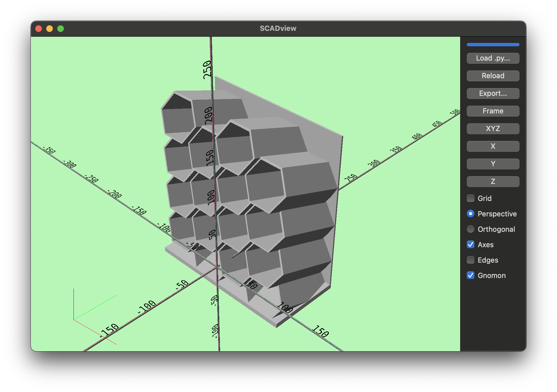
Task: Choose Orthogonal projection mode
Action: pyautogui.click(x=471, y=229)
